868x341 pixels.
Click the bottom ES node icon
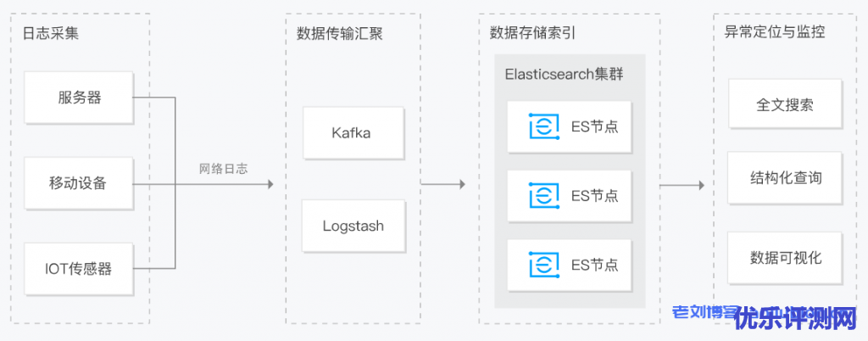(x=543, y=265)
